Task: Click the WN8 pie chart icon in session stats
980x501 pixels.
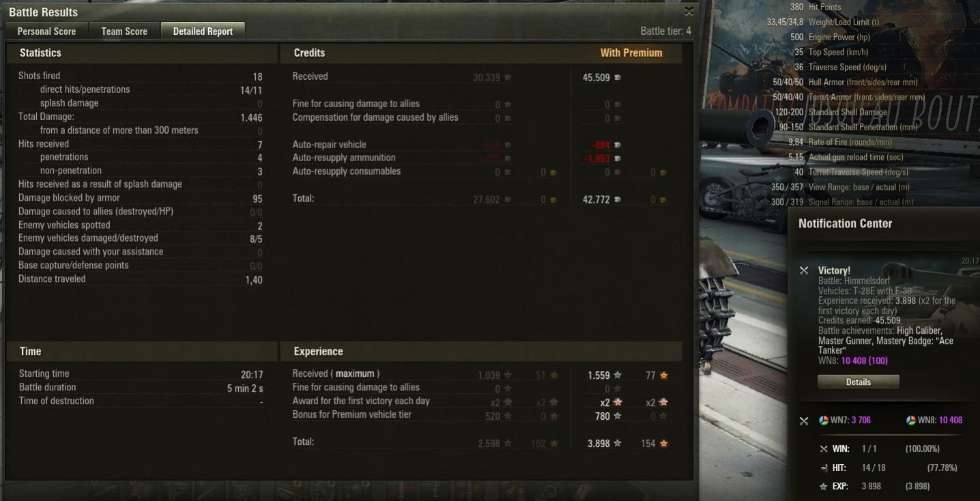Action: pyautogui.click(x=911, y=420)
